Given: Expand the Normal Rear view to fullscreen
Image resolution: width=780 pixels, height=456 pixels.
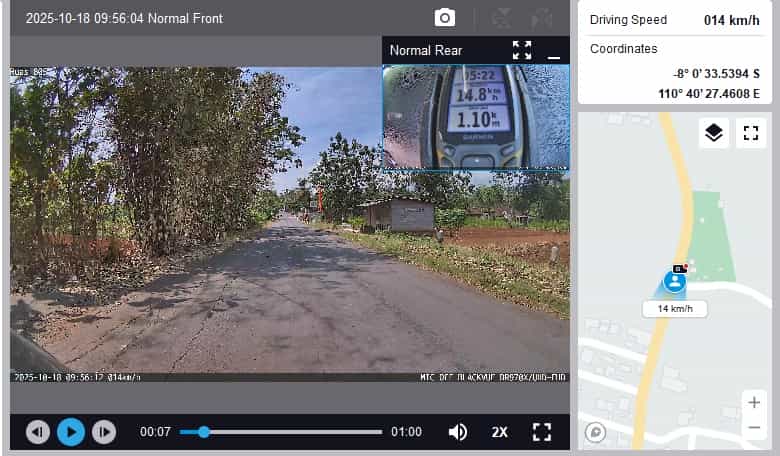Looking at the screenshot, I should [522, 50].
